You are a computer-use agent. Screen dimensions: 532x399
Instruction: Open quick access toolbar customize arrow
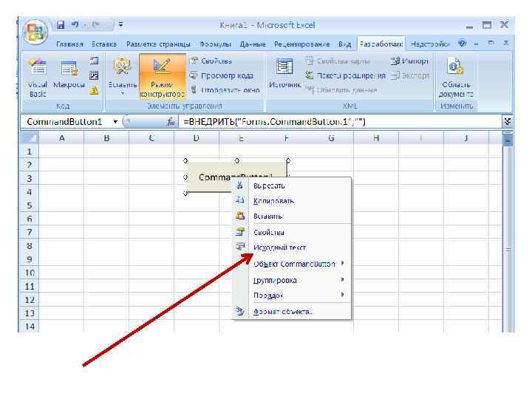pos(120,25)
